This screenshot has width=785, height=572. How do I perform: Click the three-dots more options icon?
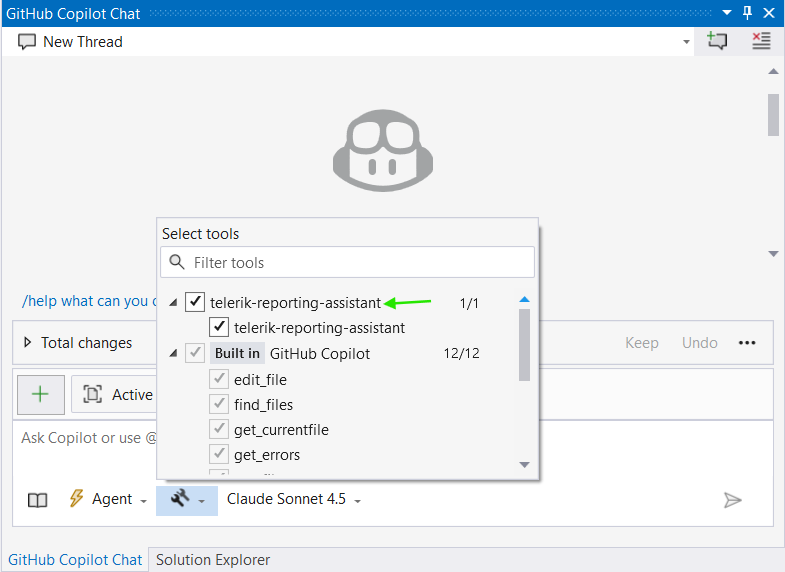pos(747,343)
